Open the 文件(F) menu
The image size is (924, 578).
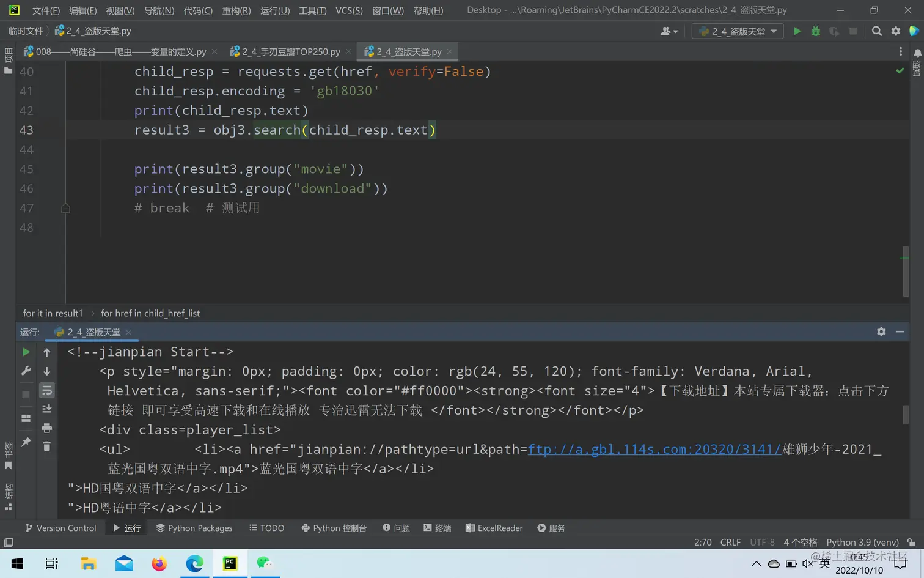coord(46,10)
